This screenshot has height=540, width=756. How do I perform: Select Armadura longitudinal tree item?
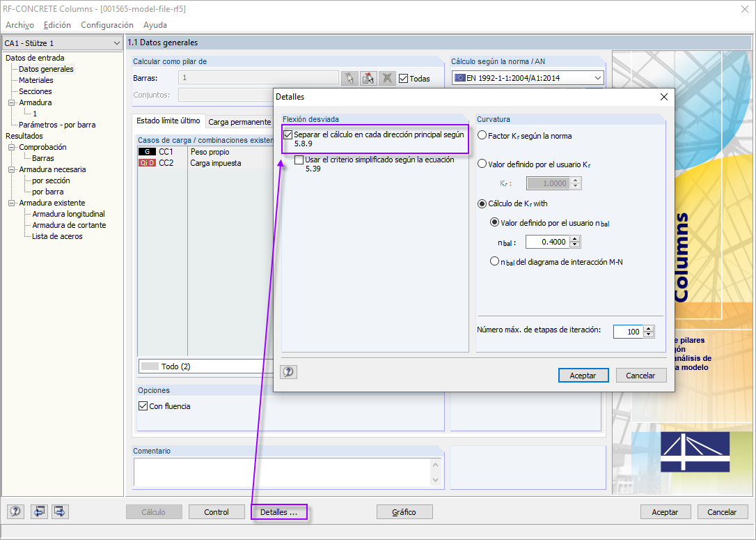point(68,214)
